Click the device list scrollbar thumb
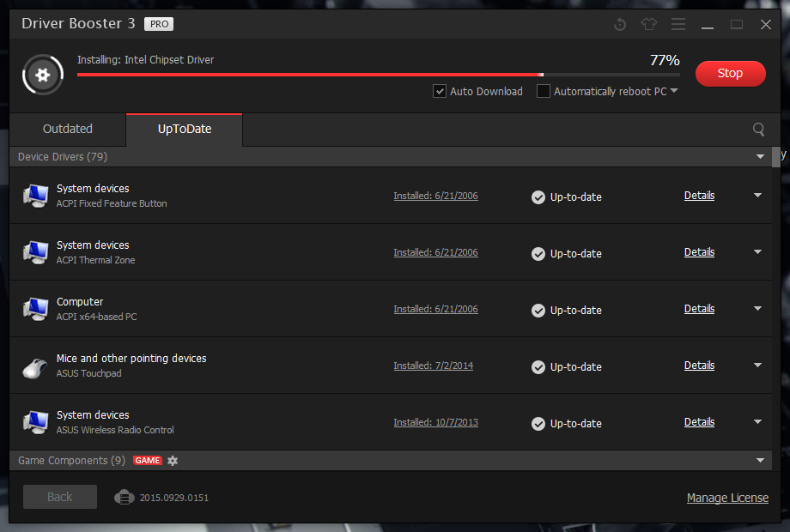This screenshot has height=532, width=790. [776, 156]
